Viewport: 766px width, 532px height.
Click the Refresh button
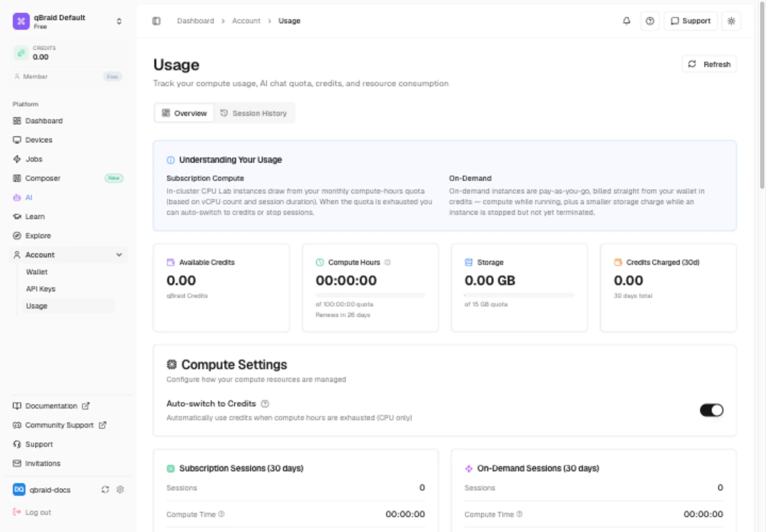coord(710,64)
